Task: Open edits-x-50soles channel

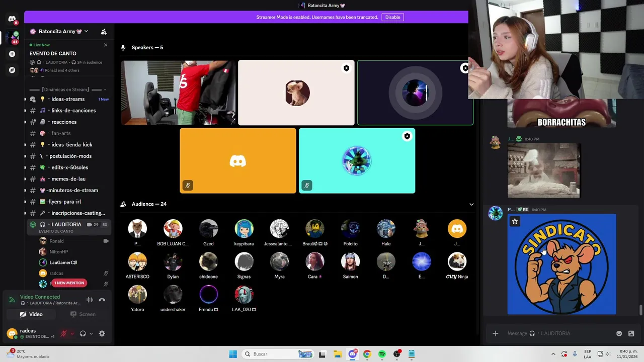Action: click(x=68, y=167)
